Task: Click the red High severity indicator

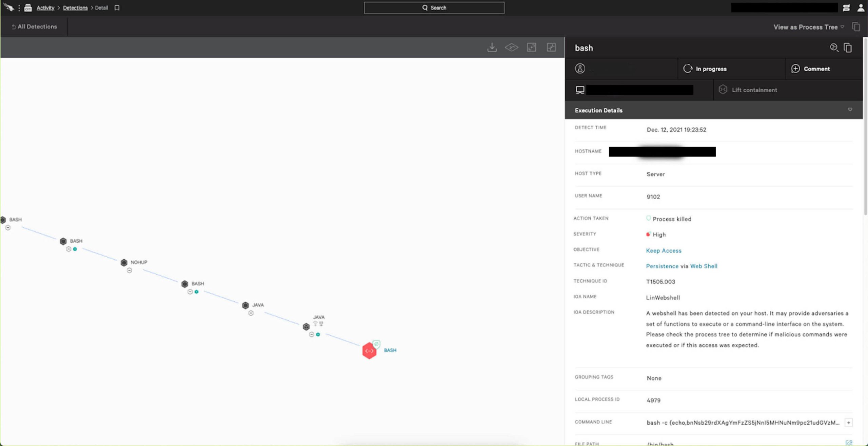Action: (x=648, y=234)
